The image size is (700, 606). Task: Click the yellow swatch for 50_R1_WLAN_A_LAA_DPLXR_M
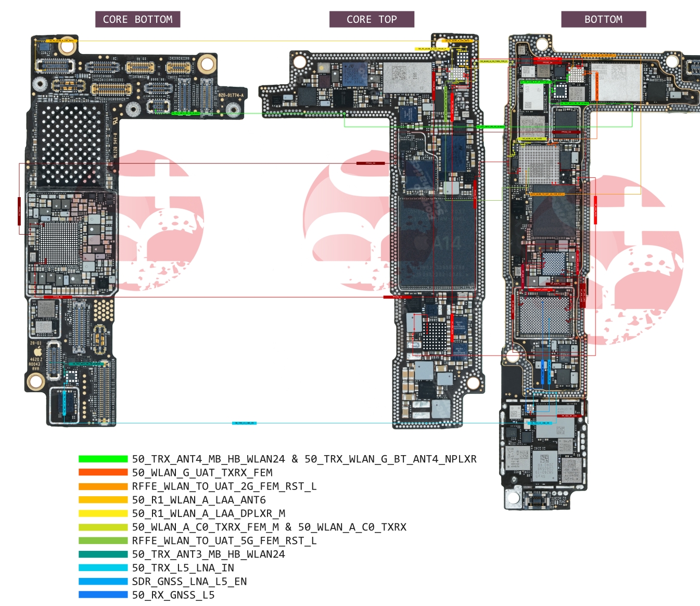click(x=103, y=513)
